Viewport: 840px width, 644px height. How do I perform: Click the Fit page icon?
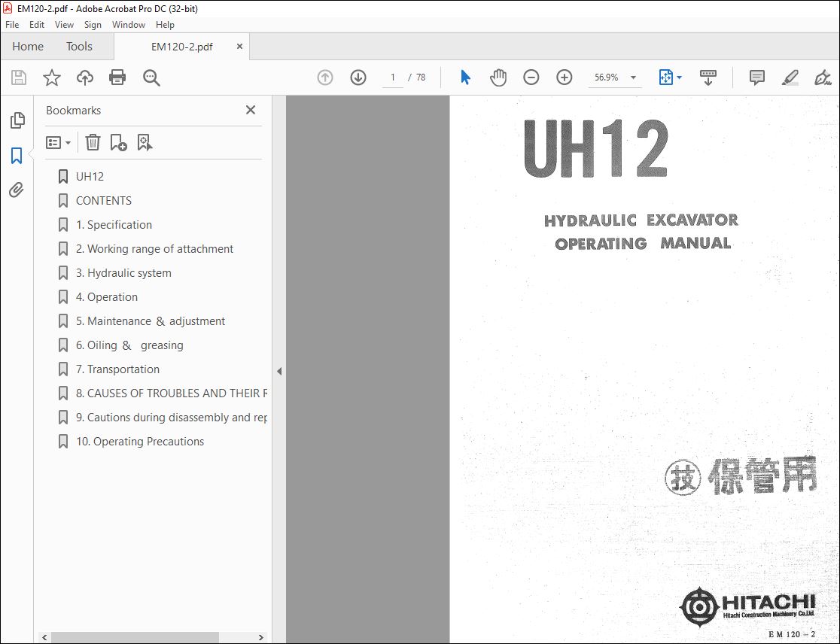(665, 77)
